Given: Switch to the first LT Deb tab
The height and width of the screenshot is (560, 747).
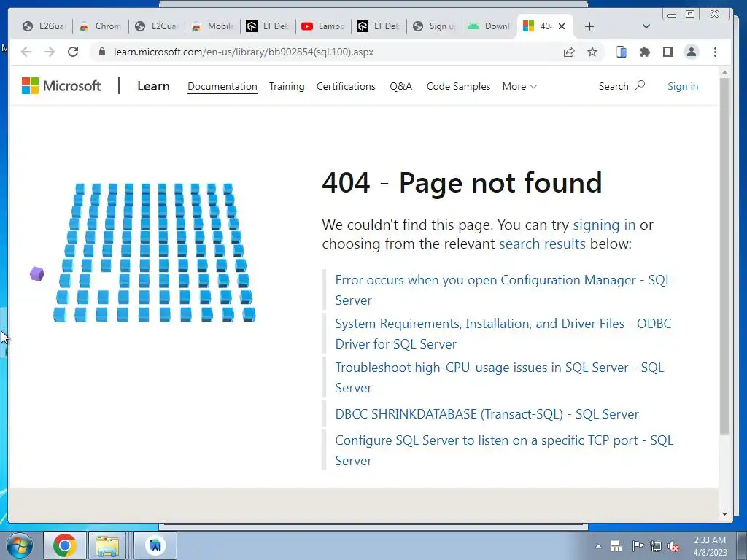Looking at the screenshot, I should pyautogui.click(x=268, y=26).
